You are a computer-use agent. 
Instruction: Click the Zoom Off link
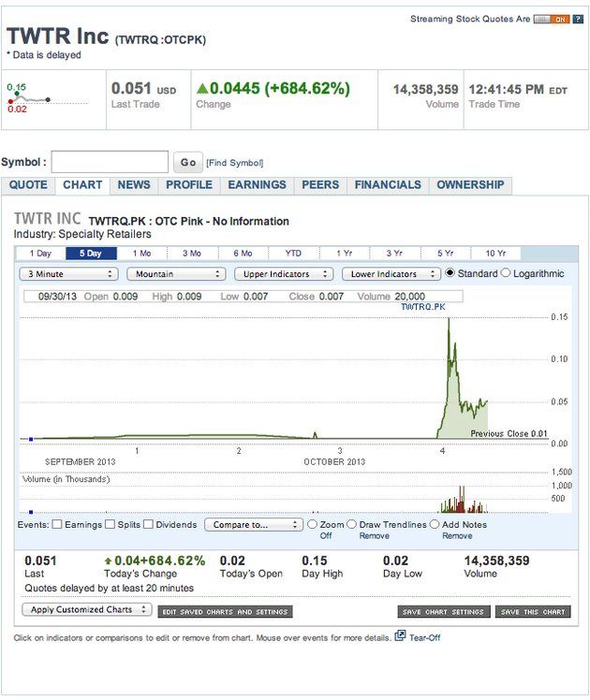pyautogui.click(x=326, y=535)
